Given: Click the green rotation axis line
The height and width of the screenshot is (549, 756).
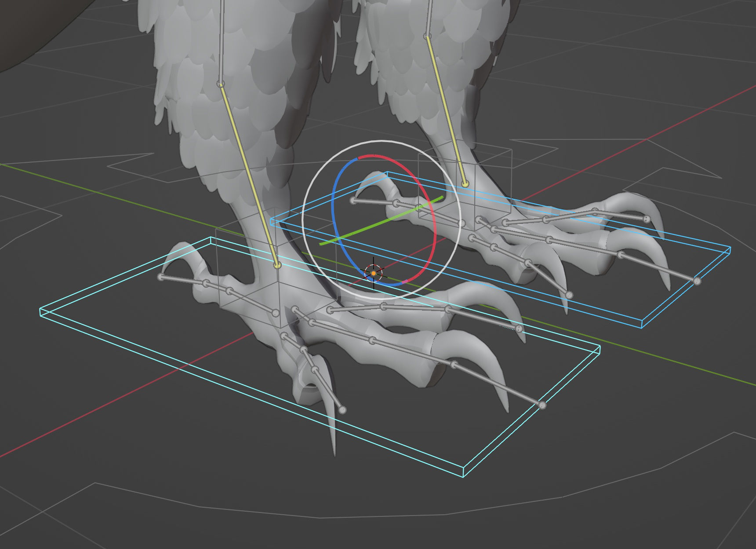Looking at the screenshot, I should (x=382, y=220).
